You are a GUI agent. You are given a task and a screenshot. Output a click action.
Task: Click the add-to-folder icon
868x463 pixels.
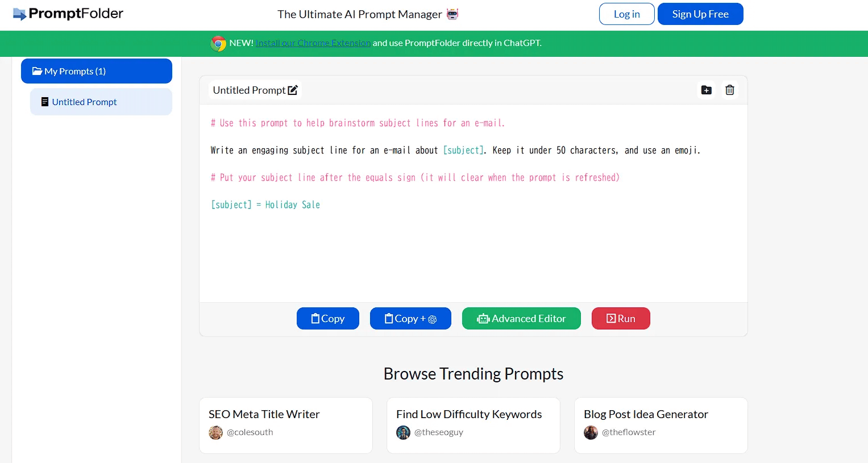click(x=706, y=90)
